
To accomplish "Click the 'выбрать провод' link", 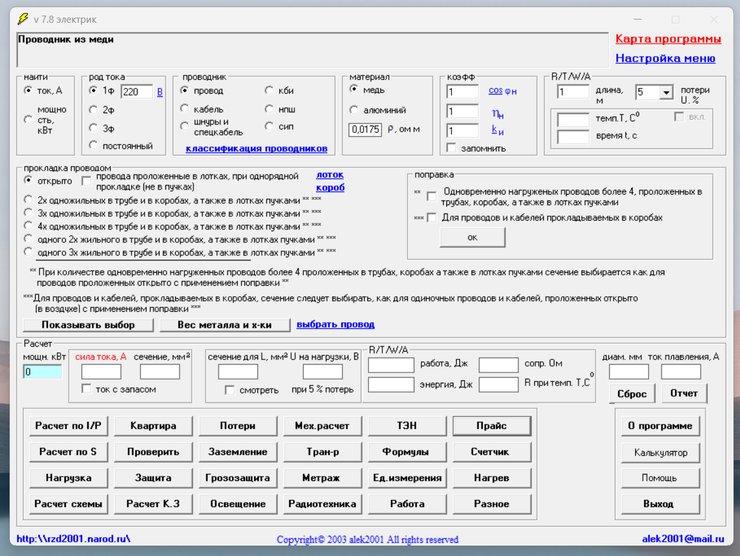I will [336, 324].
